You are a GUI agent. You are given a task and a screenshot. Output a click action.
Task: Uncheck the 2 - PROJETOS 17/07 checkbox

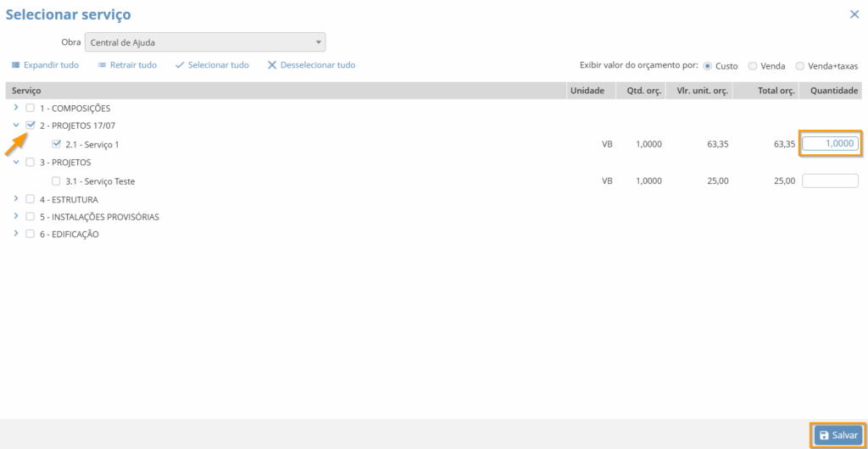coord(31,125)
